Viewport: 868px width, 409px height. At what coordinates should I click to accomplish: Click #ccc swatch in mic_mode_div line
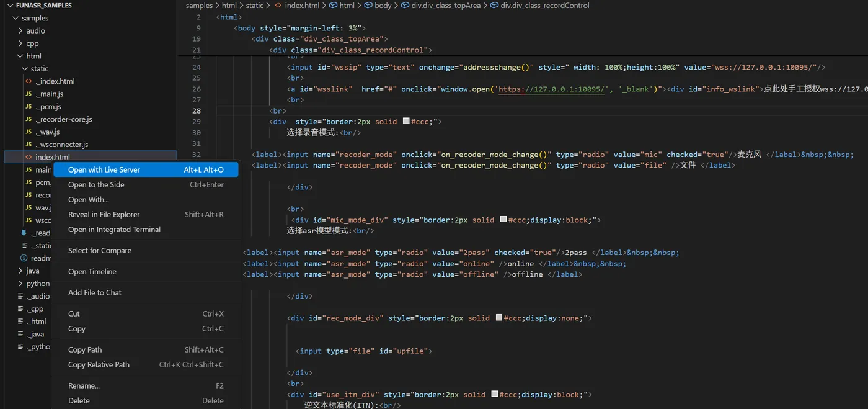point(503,220)
